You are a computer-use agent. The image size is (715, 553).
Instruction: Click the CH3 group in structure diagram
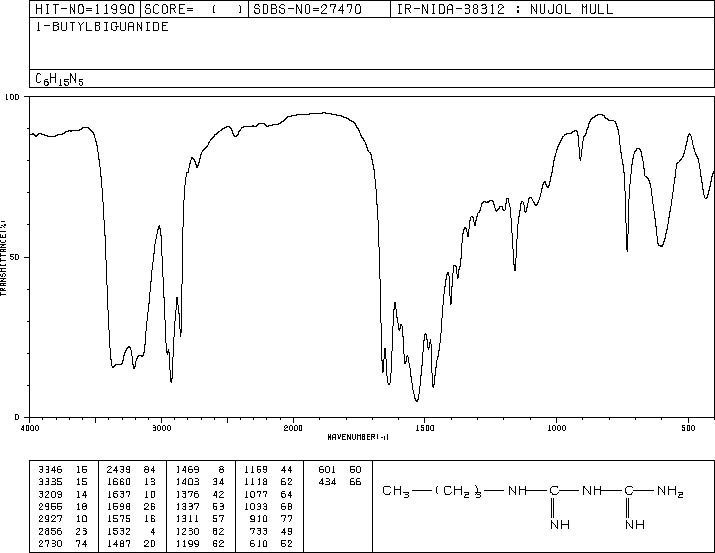pyautogui.click(x=395, y=491)
